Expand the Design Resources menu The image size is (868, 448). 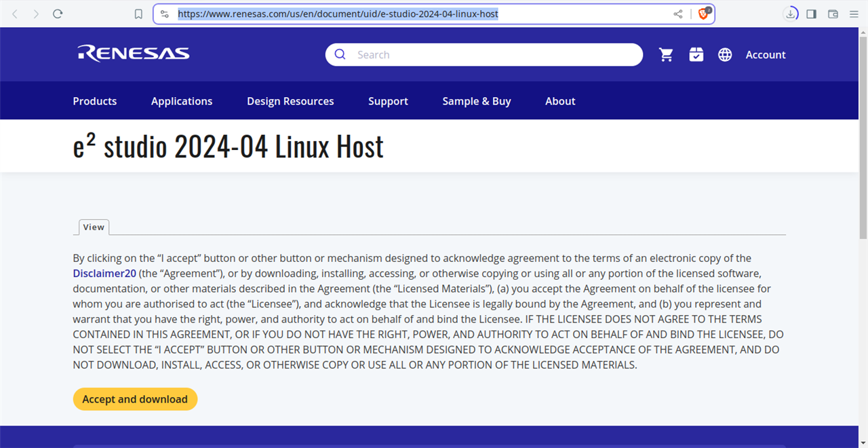click(290, 101)
